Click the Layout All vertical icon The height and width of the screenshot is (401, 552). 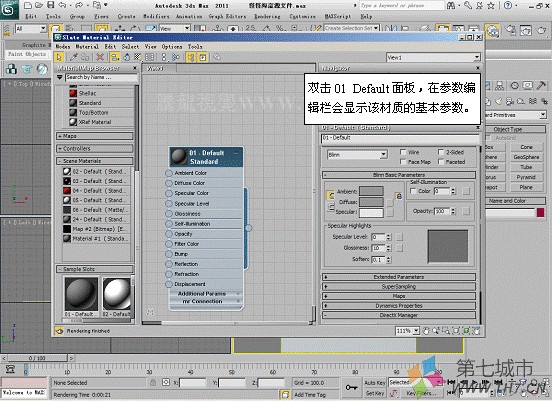[164, 57]
